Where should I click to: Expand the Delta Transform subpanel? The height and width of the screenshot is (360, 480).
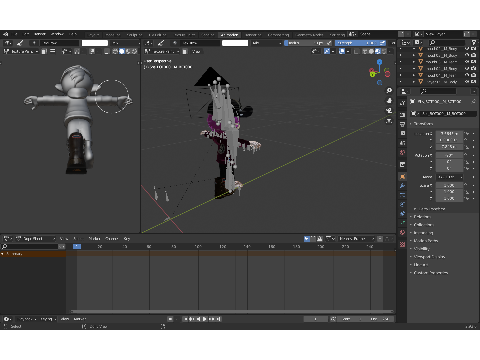[x=430, y=209]
